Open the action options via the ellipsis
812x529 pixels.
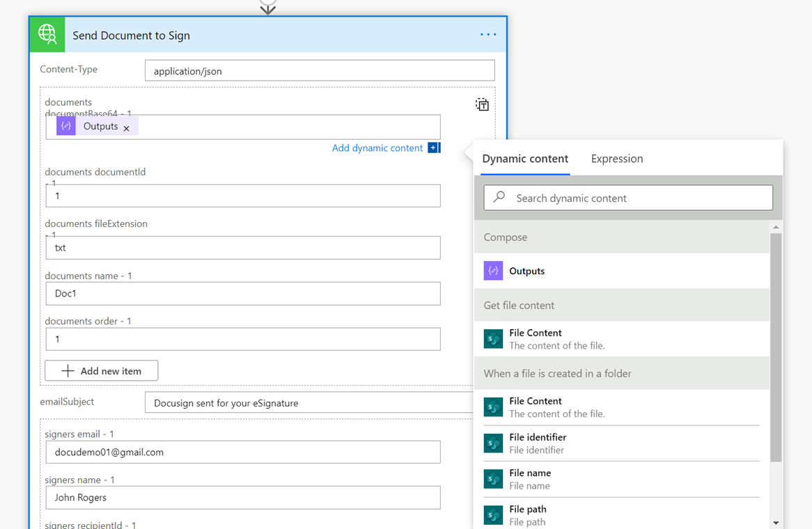[x=487, y=33]
